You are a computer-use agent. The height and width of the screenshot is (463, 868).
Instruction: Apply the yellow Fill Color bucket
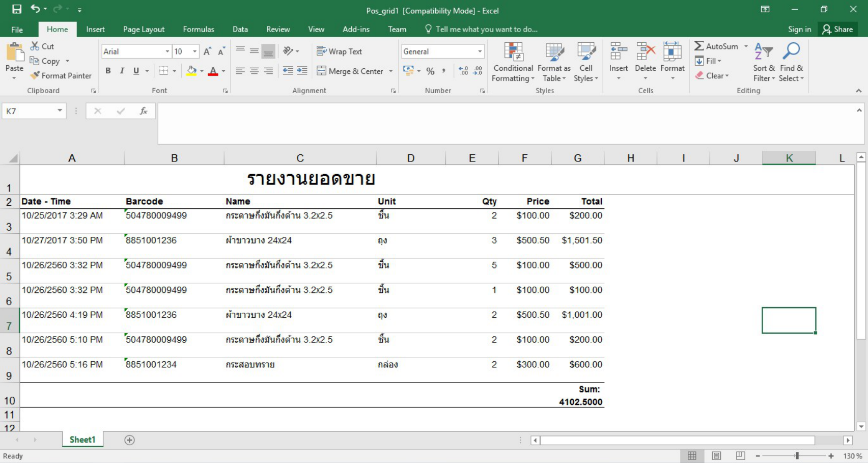click(x=191, y=71)
